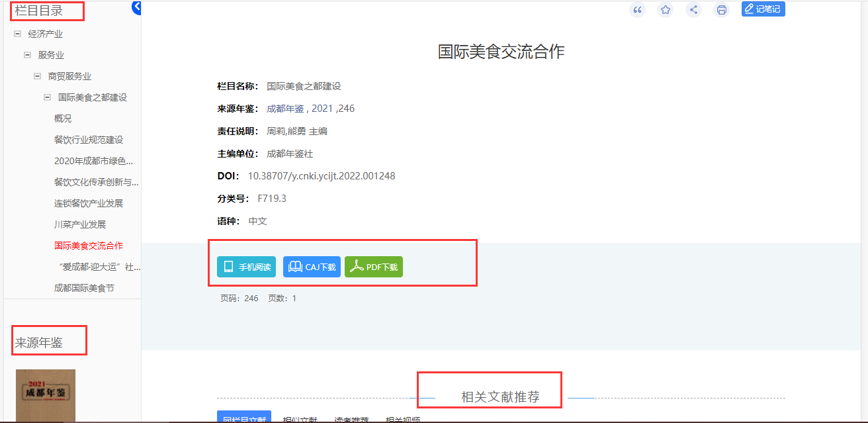This screenshot has height=423, width=868.
Task: Click the quote citation icon
Action: tap(637, 9)
